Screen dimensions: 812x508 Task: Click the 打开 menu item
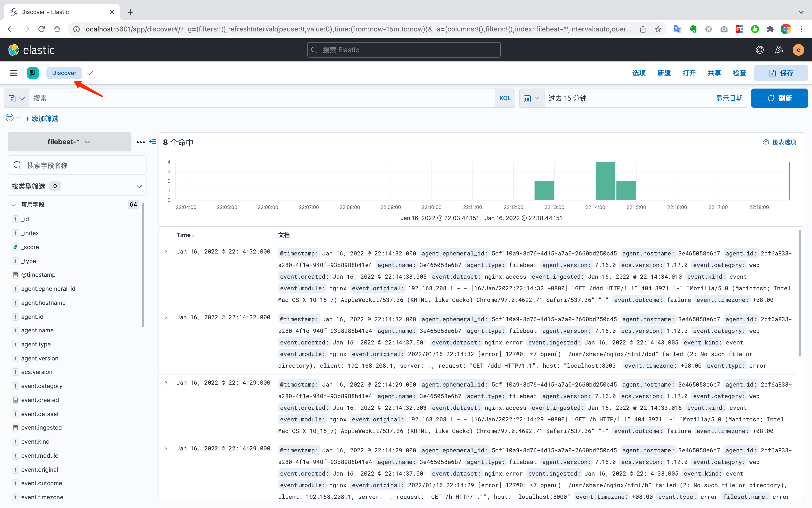click(689, 73)
